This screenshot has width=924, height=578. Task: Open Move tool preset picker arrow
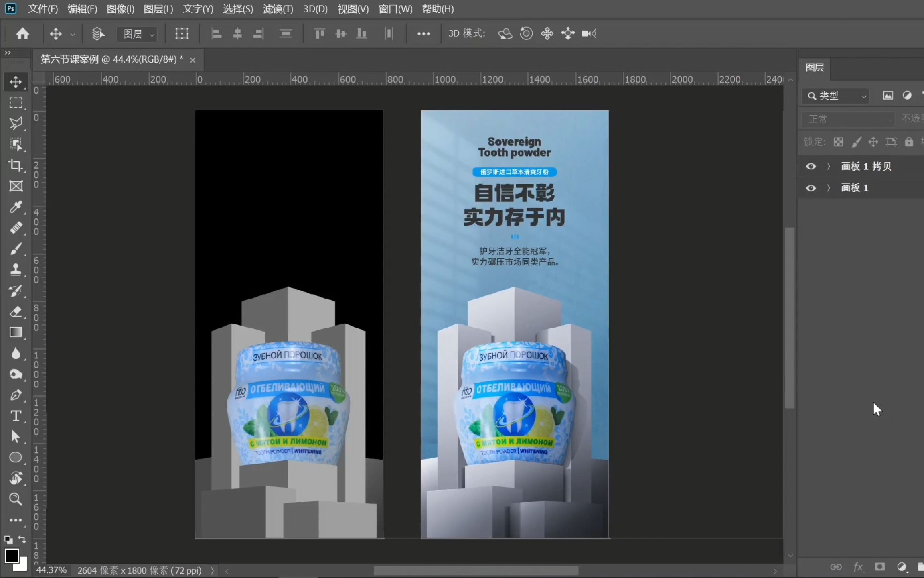73,34
